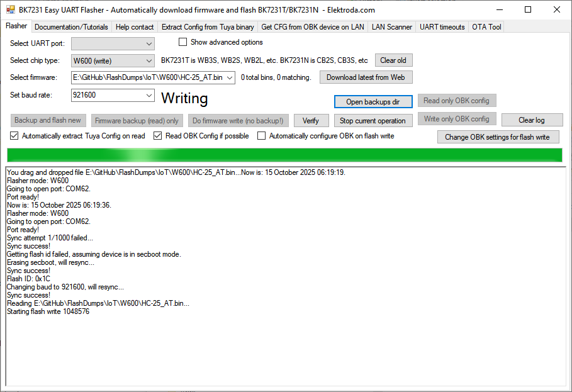Click the BK7231 Flasher app icon in title bar
The image size is (572, 392).
tap(11, 10)
